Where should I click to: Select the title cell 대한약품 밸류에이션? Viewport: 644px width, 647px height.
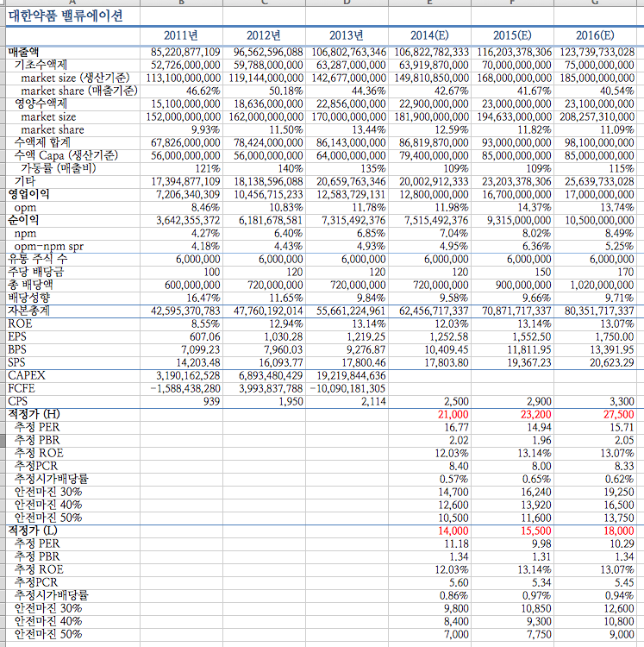tap(66, 16)
